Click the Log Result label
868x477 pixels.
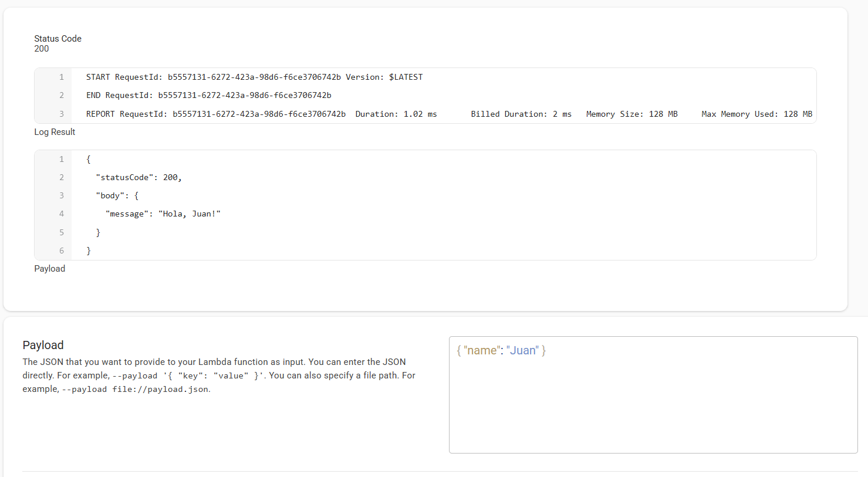click(x=55, y=132)
